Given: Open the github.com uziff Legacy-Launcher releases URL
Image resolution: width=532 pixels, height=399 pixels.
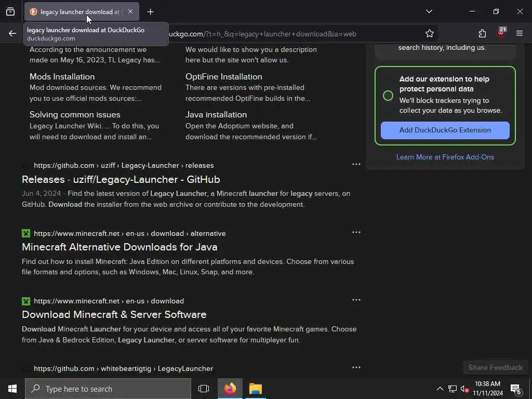Looking at the screenshot, I should (124, 166).
